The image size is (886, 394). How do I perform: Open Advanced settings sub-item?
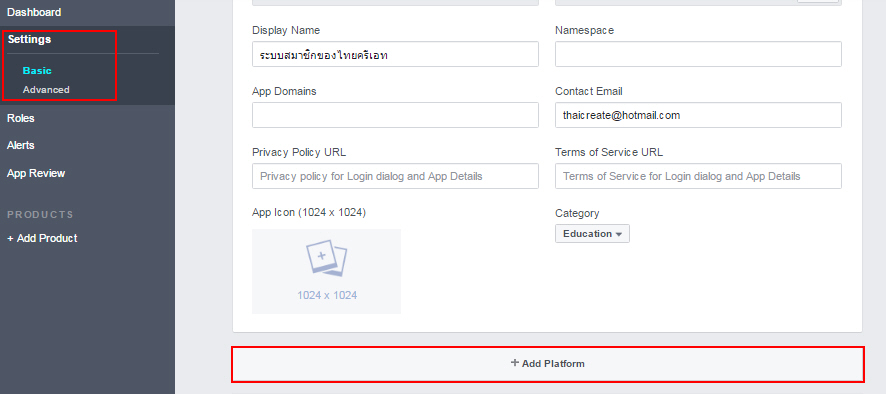[x=46, y=89]
